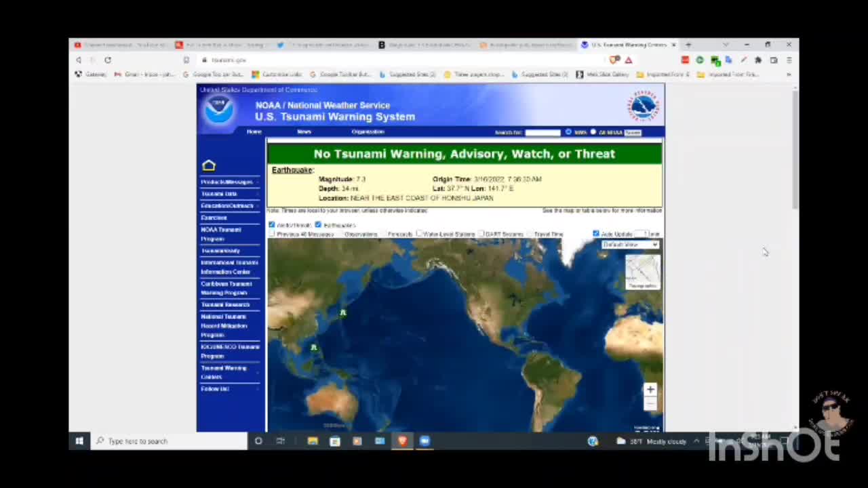Viewport: 868px width, 488px height.
Task: Click the Windows Start button
Action: click(x=79, y=441)
